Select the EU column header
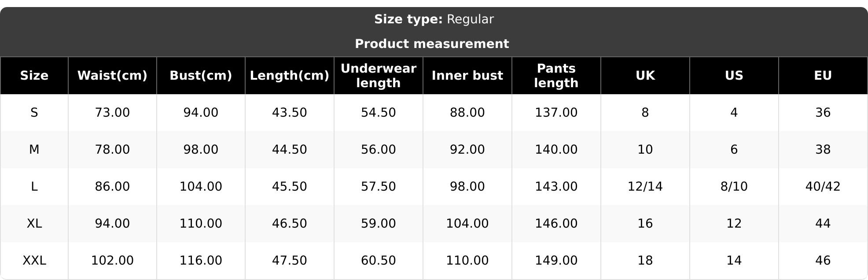The height and width of the screenshot is (280, 868). pos(823,76)
